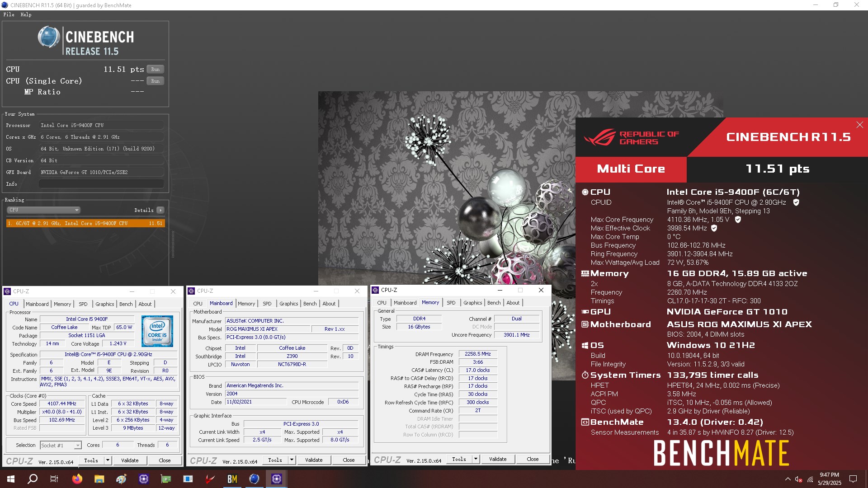Click Close in the Mainboard CPU-Z window

click(x=349, y=460)
